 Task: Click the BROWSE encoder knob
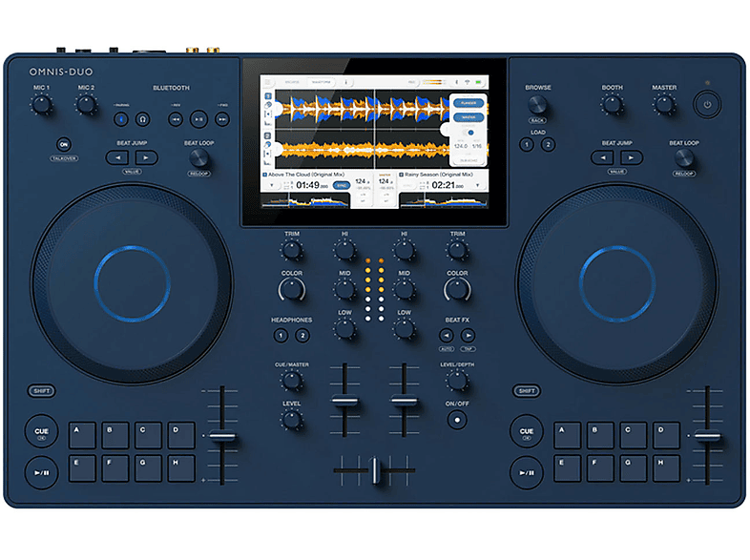coord(537,104)
